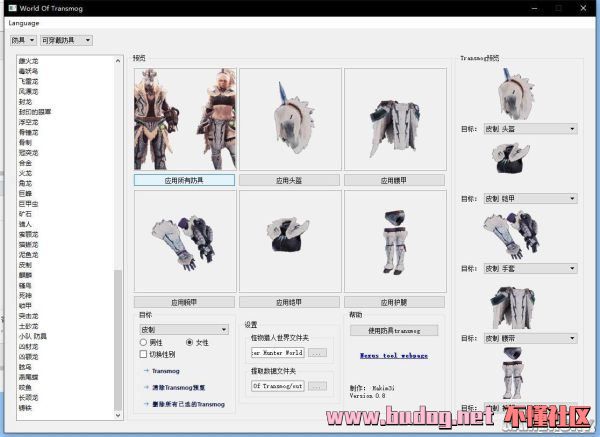Click the waist armor preview thumbnail in 预览

point(395,119)
